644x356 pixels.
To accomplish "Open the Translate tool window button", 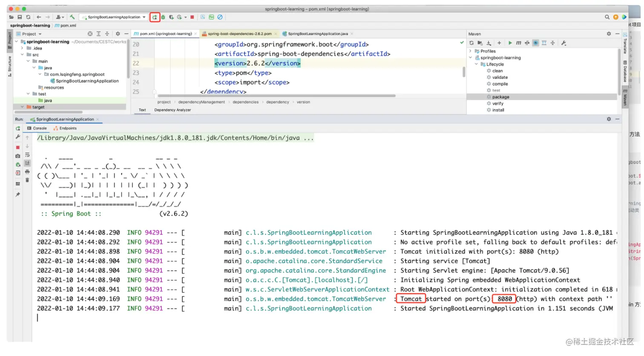I will (625, 43).
